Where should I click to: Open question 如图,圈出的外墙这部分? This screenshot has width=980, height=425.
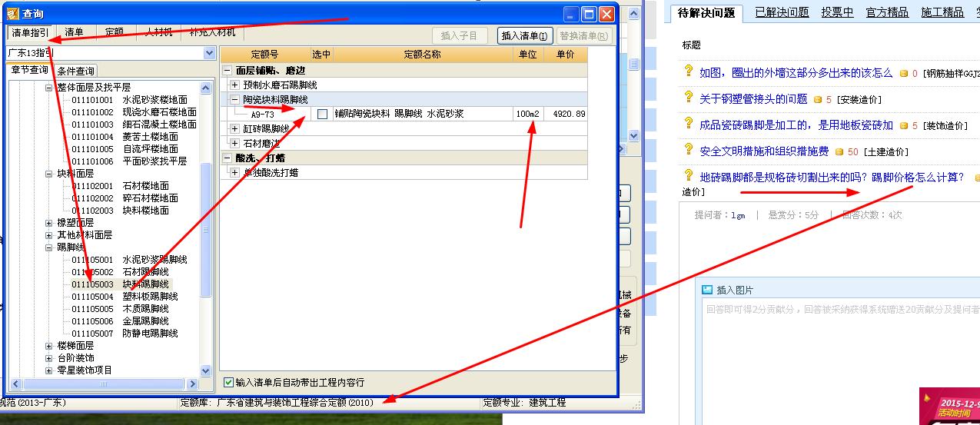tap(796, 73)
